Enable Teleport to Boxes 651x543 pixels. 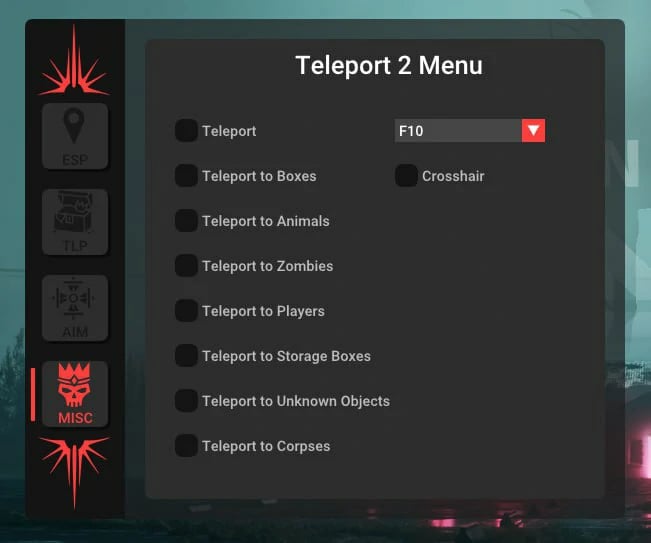186,176
